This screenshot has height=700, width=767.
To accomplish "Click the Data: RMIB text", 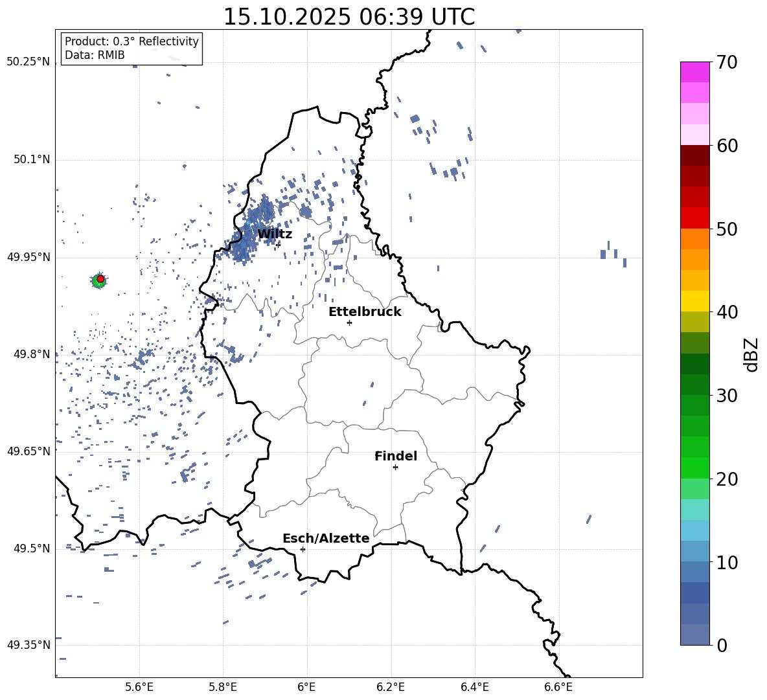I will [95, 55].
